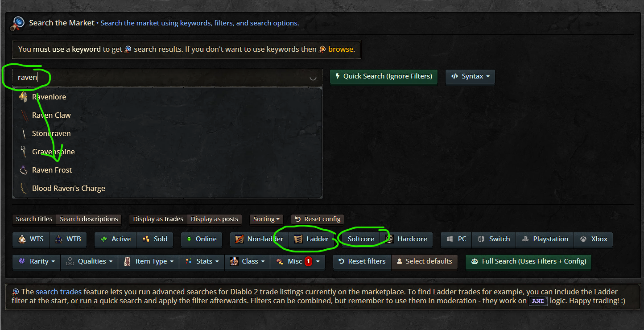Follow the browse link
This screenshot has height=330, width=644.
pyautogui.click(x=341, y=49)
